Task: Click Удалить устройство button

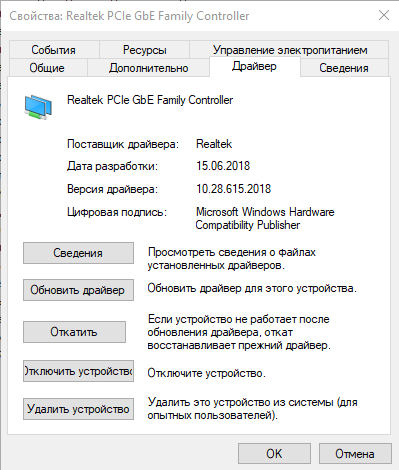Action: tap(78, 409)
